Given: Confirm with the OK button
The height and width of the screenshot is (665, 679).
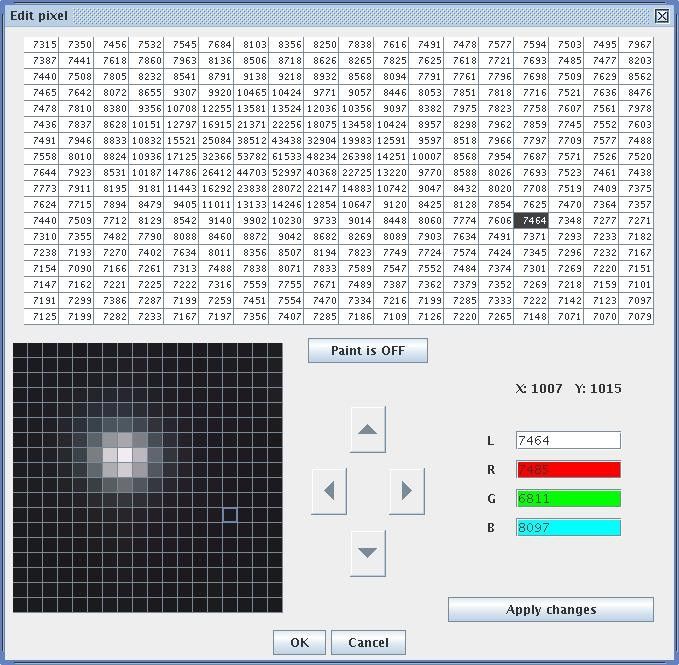Looking at the screenshot, I should 299,642.
